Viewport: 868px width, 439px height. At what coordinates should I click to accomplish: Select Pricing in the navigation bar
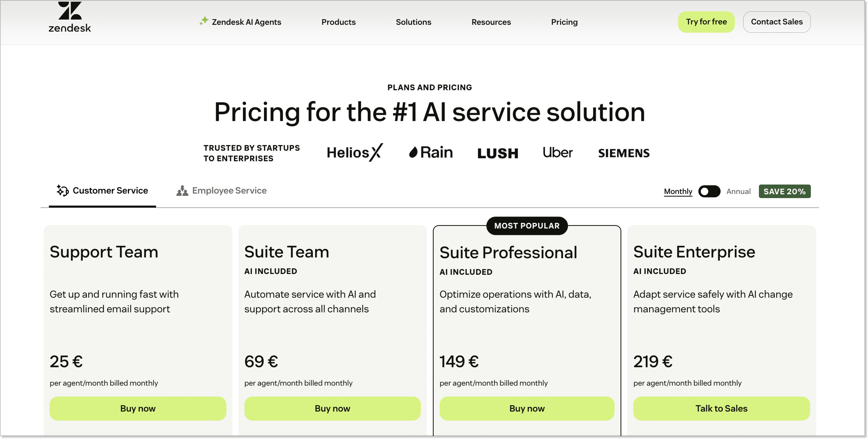coord(564,22)
